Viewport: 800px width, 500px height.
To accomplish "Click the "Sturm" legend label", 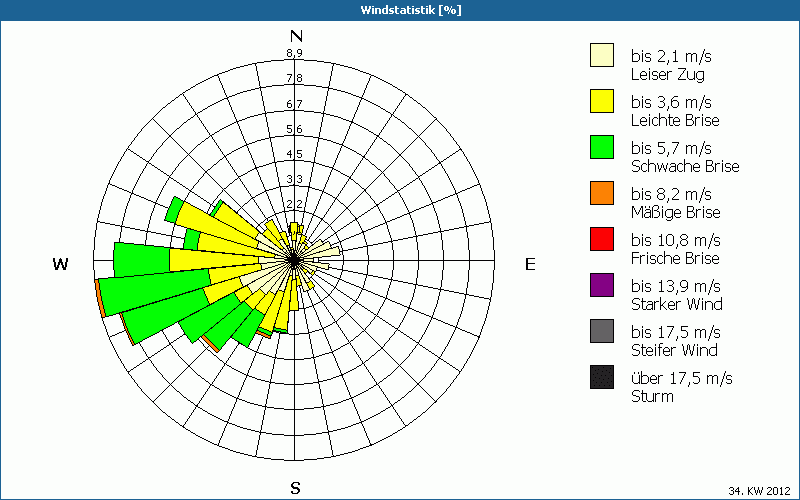I will 652,396.
